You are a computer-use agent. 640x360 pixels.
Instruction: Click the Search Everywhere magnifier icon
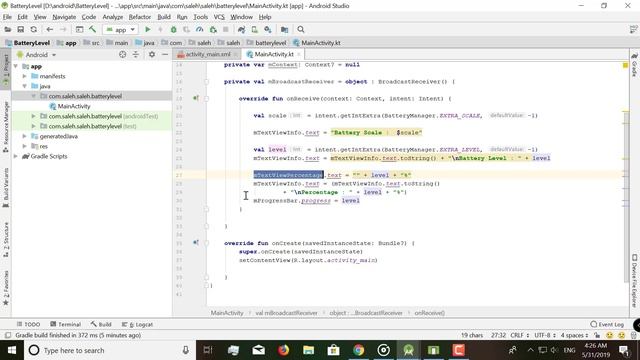coord(301,29)
